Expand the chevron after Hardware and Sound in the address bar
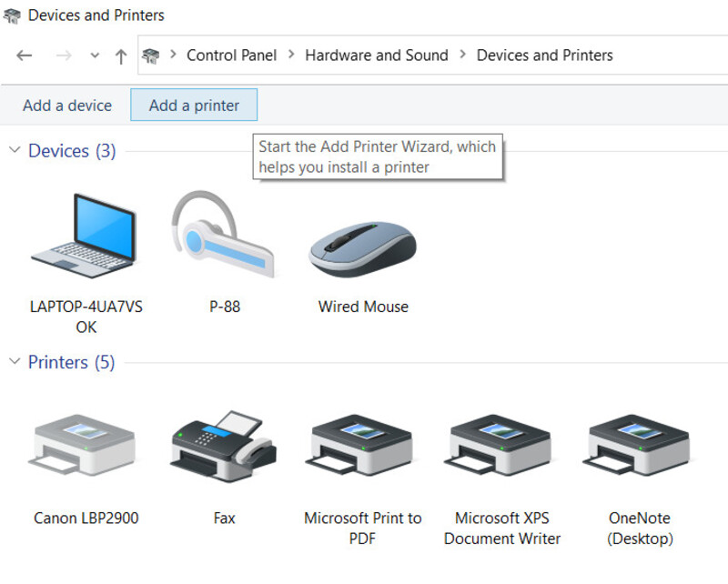This screenshot has width=728, height=584. point(462,55)
